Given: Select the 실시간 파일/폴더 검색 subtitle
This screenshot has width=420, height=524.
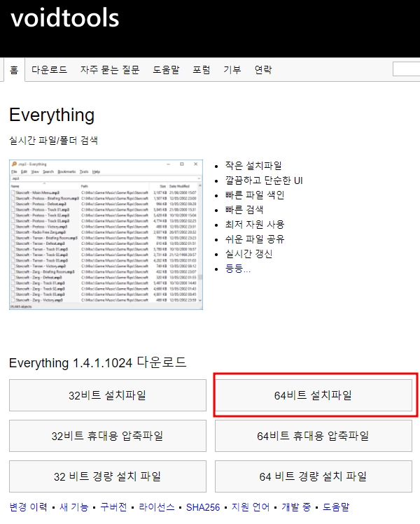Looking at the screenshot, I should pyautogui.click(x=53, y=140).
